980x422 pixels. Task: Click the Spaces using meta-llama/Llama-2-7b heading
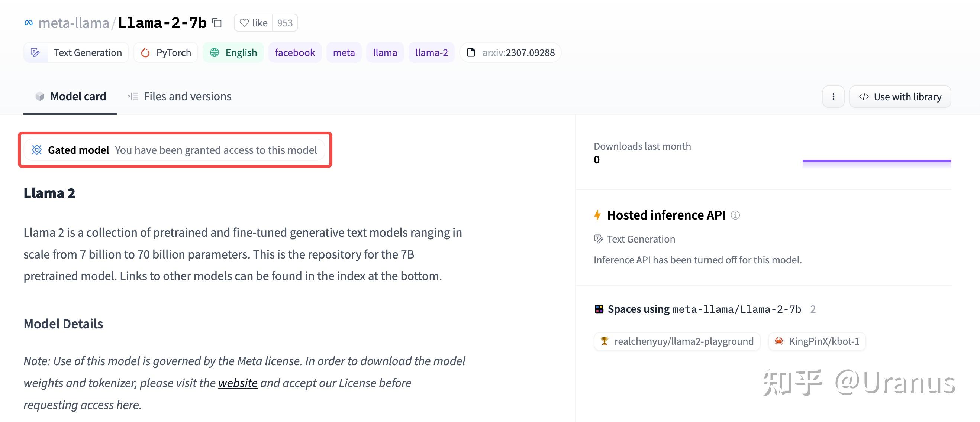(705, 309)
